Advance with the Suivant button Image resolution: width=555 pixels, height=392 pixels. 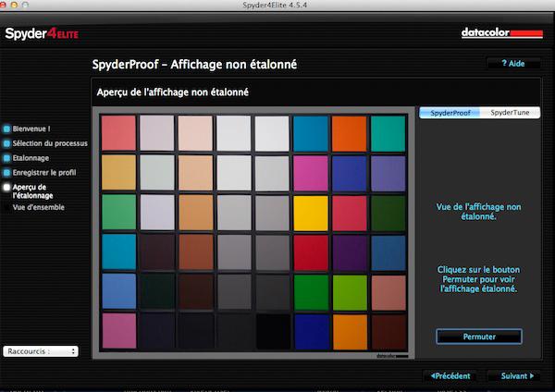517,376
